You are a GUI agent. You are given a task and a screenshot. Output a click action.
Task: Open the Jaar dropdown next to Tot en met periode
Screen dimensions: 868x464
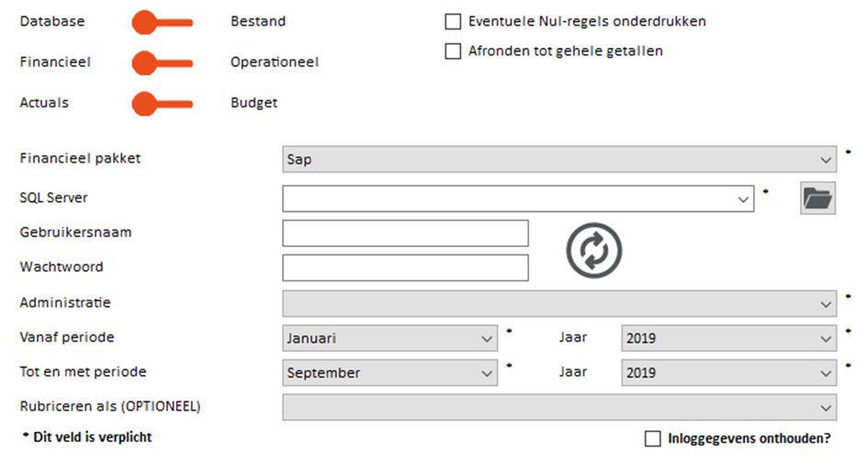pyautogui.click(x=728, y=373)
